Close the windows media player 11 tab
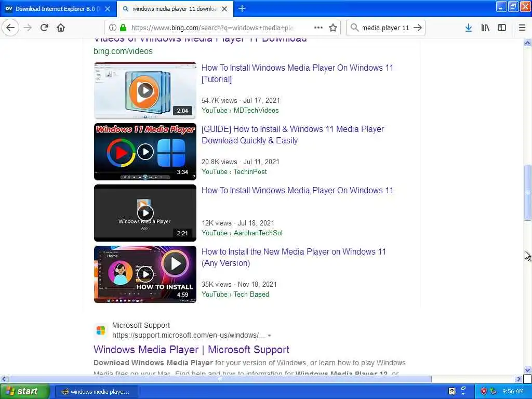 (224, 9)
